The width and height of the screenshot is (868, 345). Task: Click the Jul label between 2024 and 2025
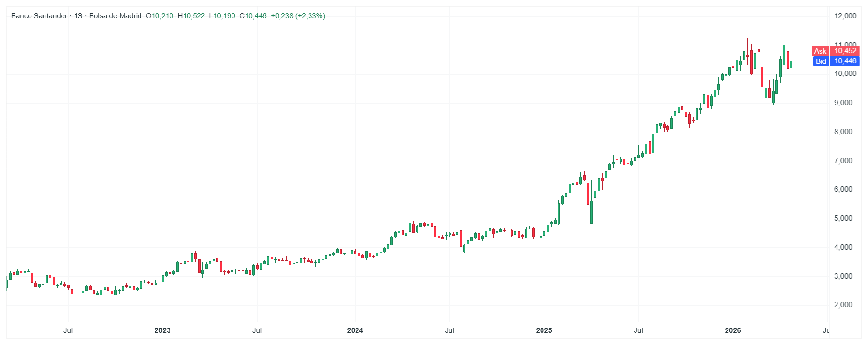point(449,330)
